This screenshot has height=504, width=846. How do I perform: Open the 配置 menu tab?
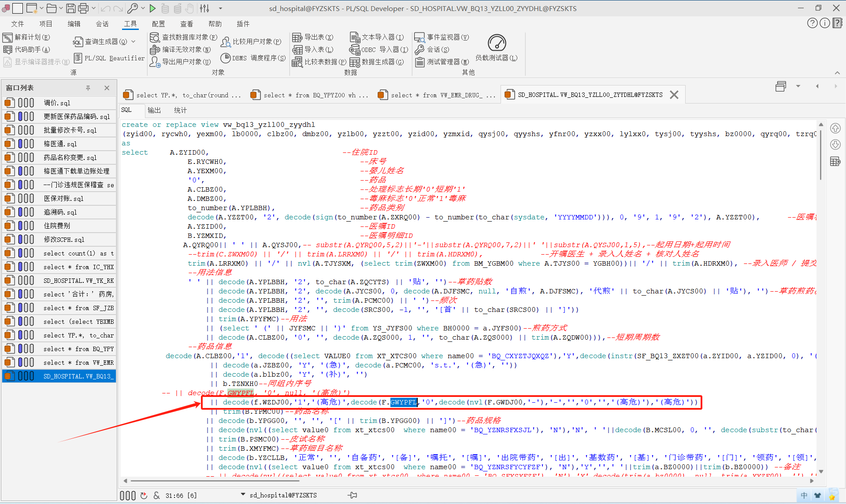(158, 24)
